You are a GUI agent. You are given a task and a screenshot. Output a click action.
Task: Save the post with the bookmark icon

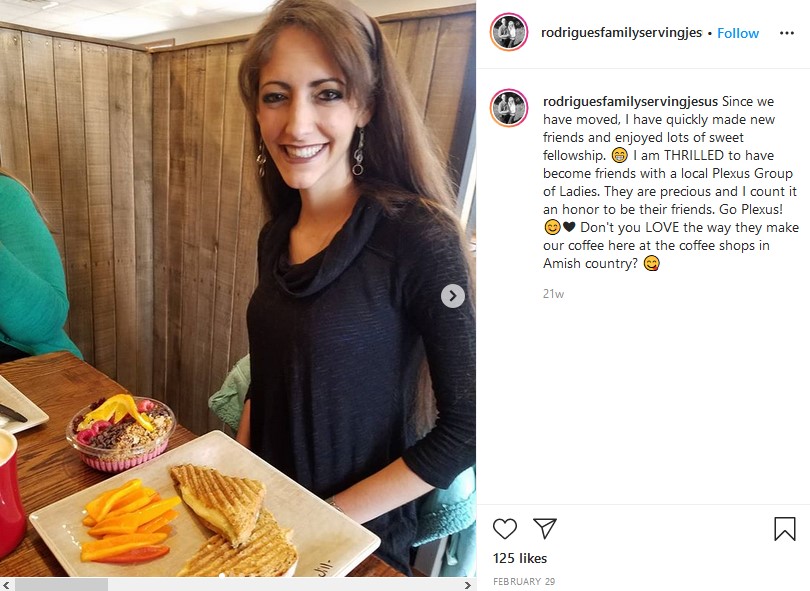click(x=784, y=529)
